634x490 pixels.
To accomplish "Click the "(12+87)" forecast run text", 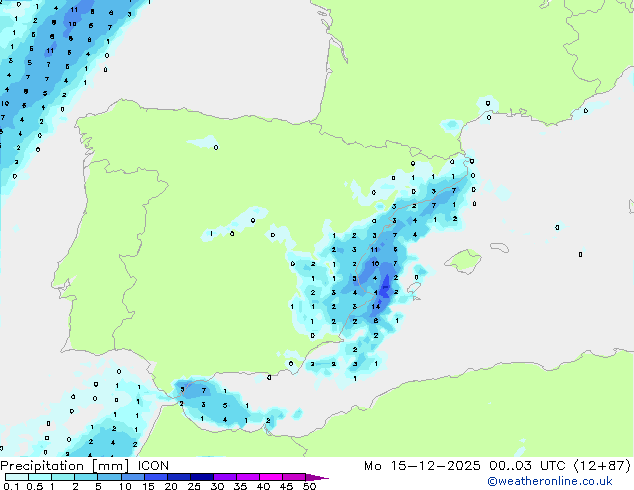I will (602, 466).
